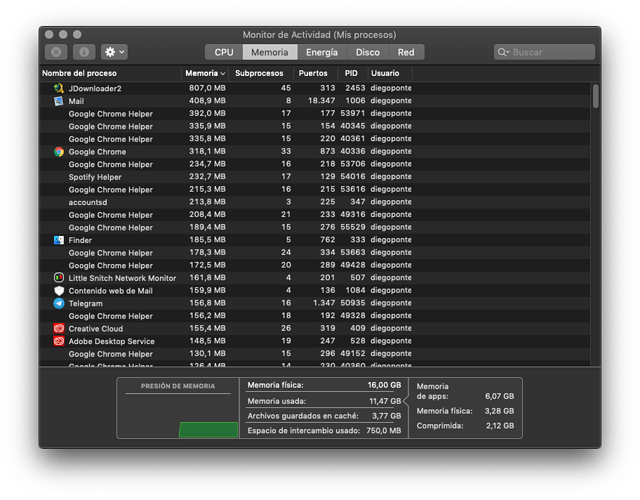
Task: Click the Comprimida 2,12 GB value
Action: [500, 426]
